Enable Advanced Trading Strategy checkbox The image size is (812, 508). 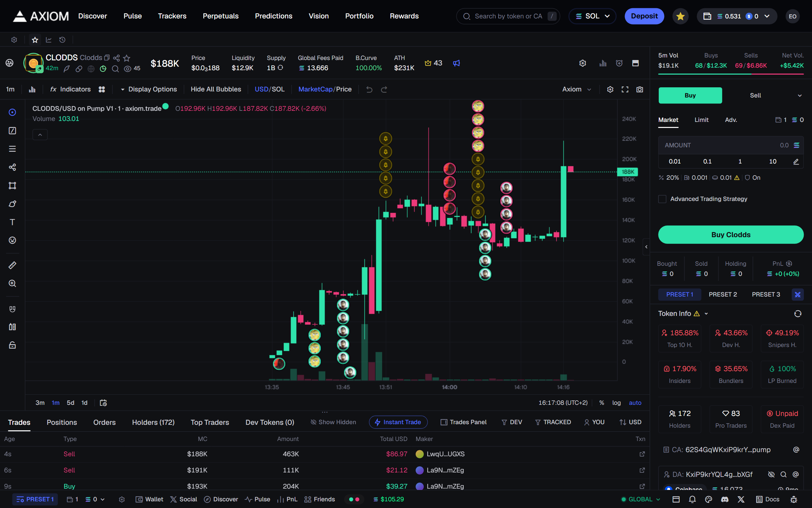click(662, 199)
